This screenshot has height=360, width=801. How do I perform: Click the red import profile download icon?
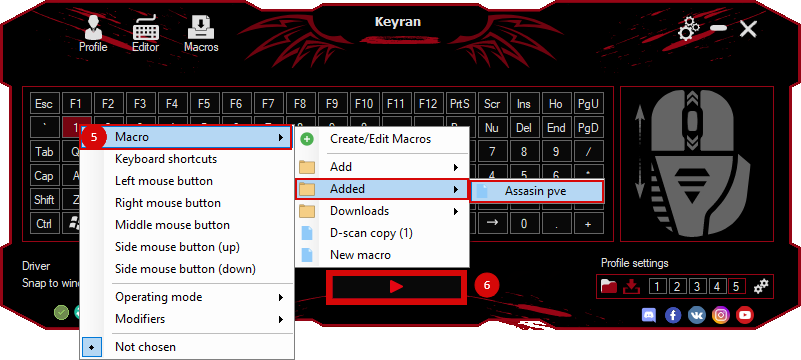coord(631,286)
